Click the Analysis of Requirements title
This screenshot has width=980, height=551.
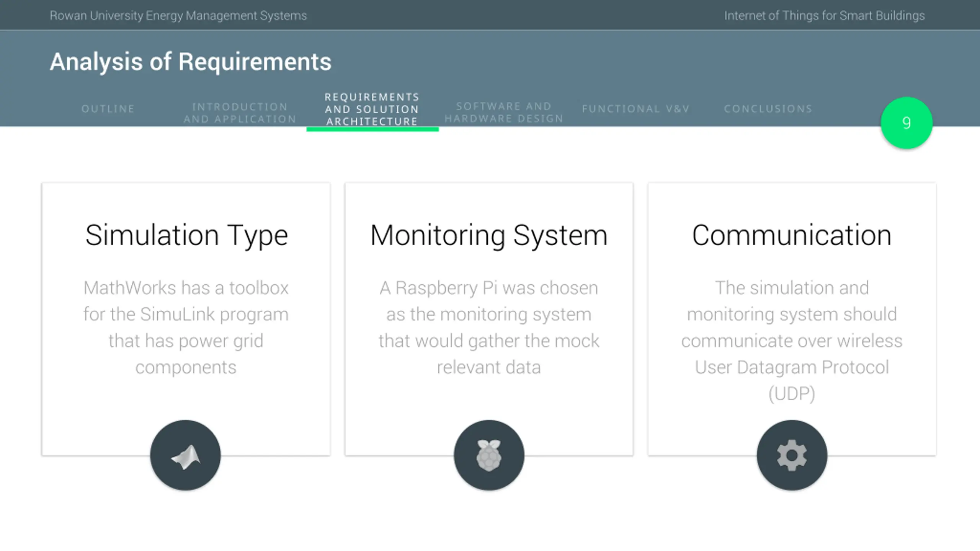[x=191, y=62]
